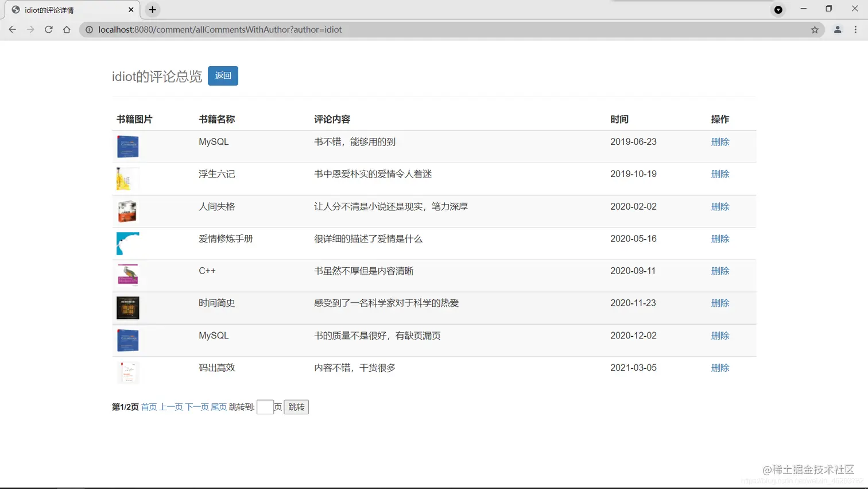The image size is (868, 489).
Task: Click the home icon in the browser toolbar
Action: (x=66, y=29)
